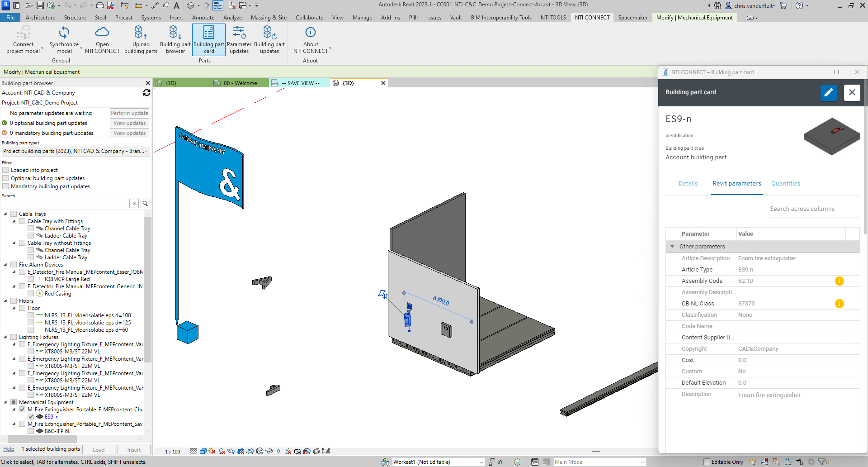Image resolution: width=868 pixels, height=467 pixels.
Task: Click View updates for mandatory updates
Action: (x=129, y=133)
